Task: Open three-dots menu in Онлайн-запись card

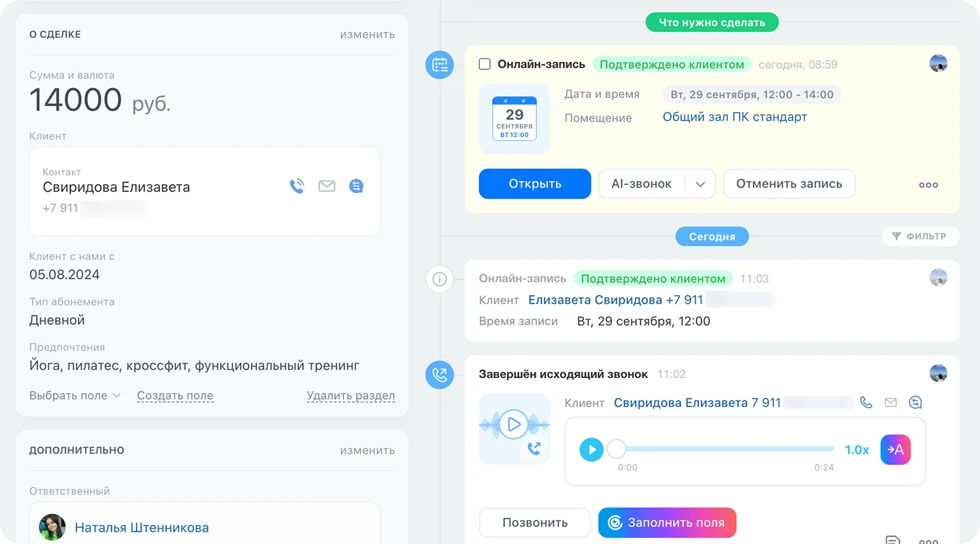Action: (x=928, y=184)
